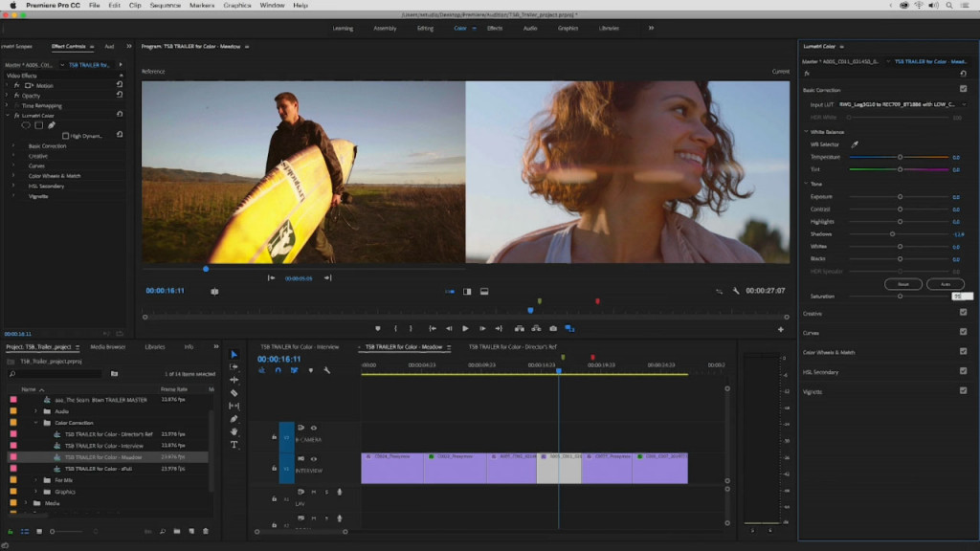Open the Input LUT dropdown
The image size is (980, 551).
point(900,104)
